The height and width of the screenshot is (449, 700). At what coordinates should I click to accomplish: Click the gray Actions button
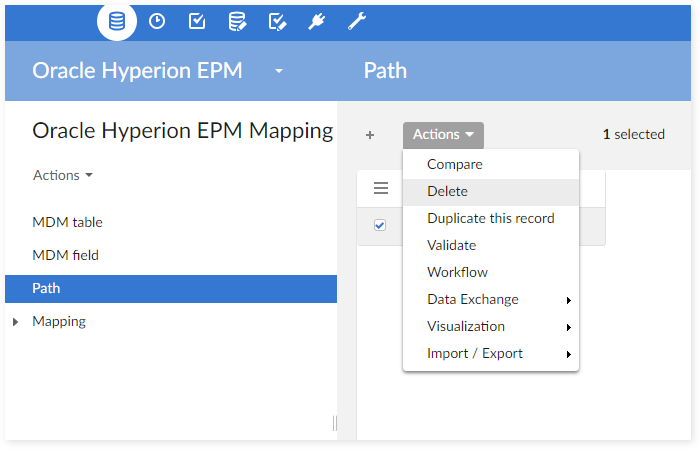[x=443, y=135]
